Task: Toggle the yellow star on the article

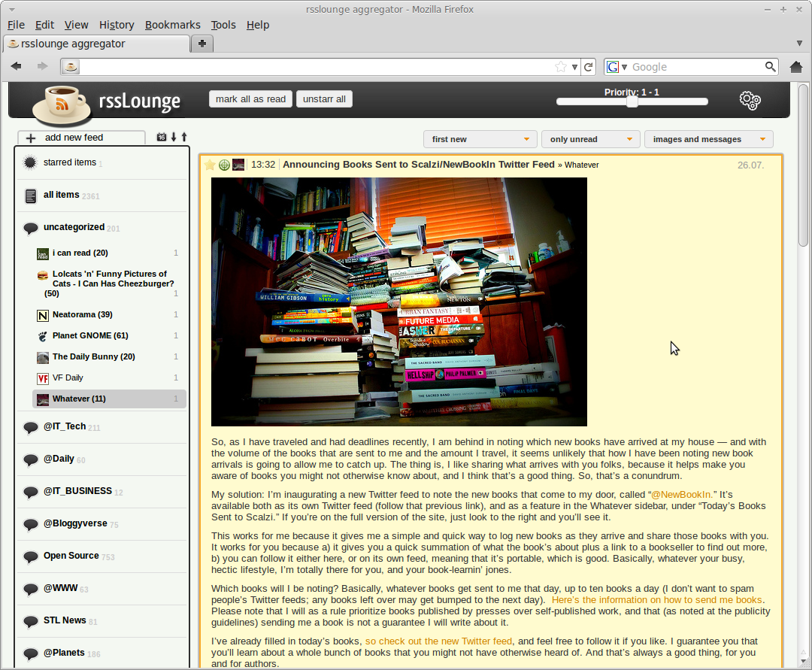Action: 210,165
